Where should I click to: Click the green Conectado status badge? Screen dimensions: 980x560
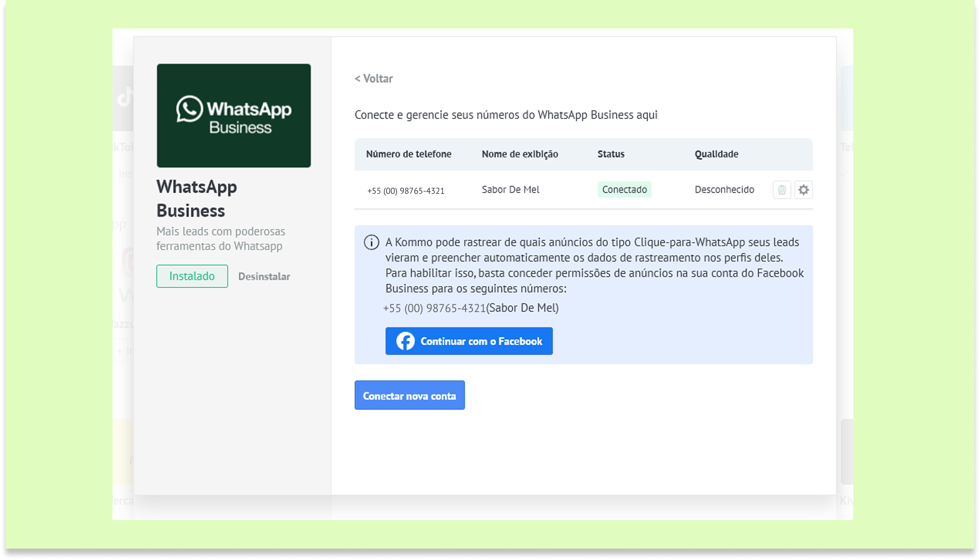[x=624, y=190]
